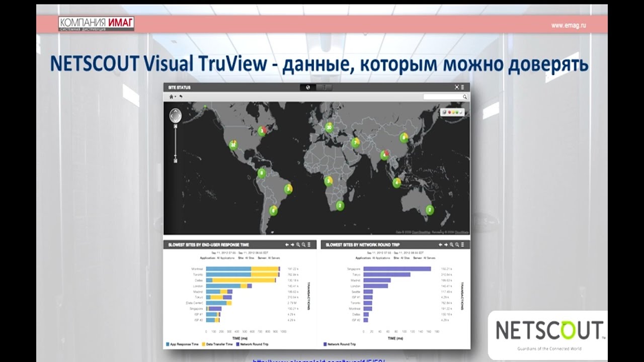This screenshot has height=362, width=644.
Task: Toggle the green status filter dot
Action: tap(458, 112)
